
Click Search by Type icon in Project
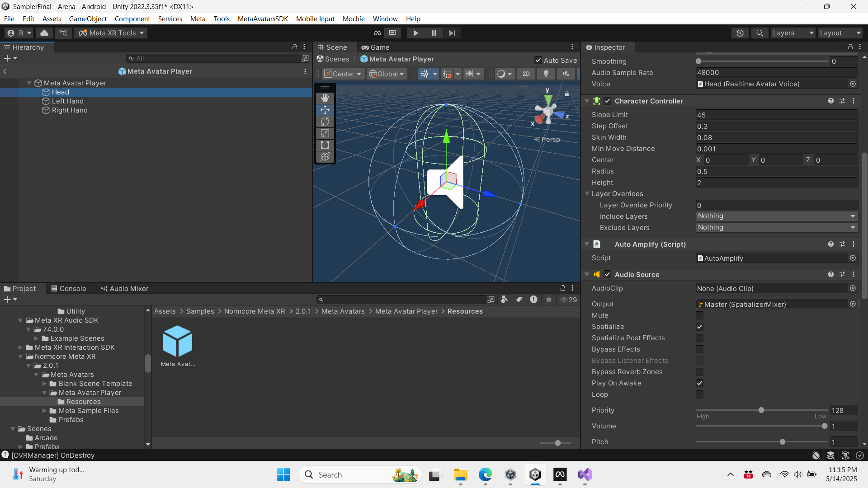point(505,300)
